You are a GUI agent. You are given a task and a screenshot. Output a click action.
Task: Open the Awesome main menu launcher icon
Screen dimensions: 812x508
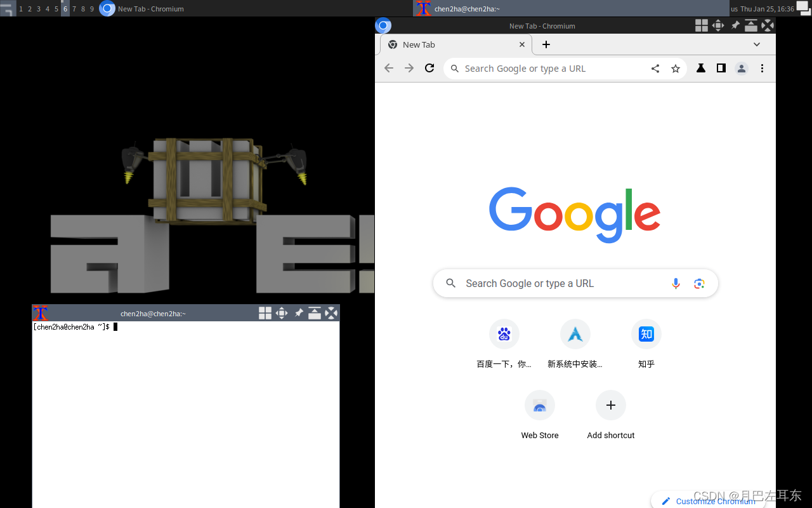tap(7, 8)
